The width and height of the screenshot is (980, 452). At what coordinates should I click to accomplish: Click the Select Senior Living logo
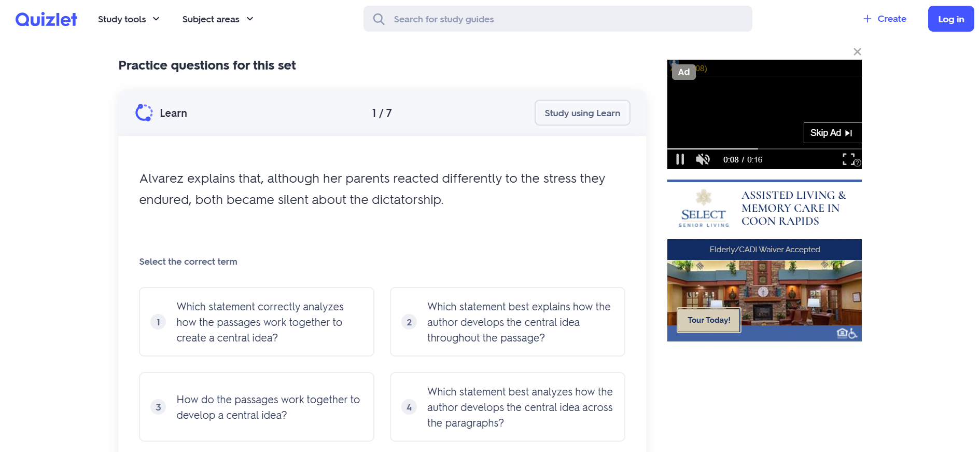704,209
